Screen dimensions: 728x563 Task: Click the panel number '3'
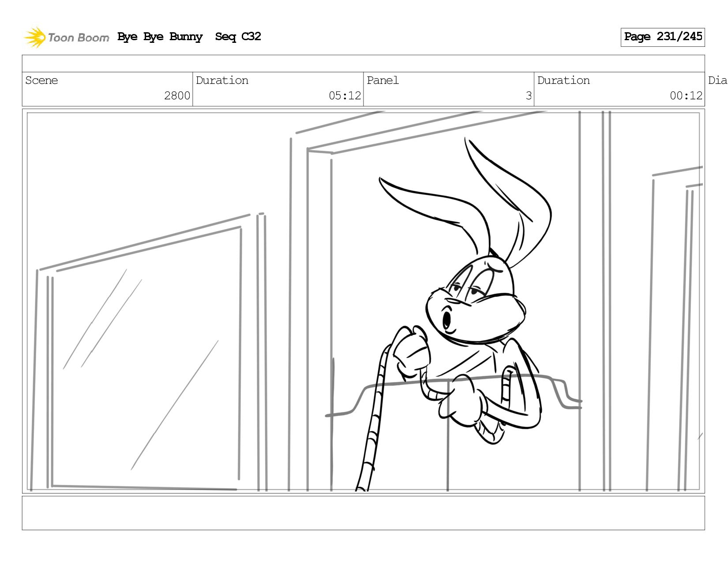click(529, 96)
